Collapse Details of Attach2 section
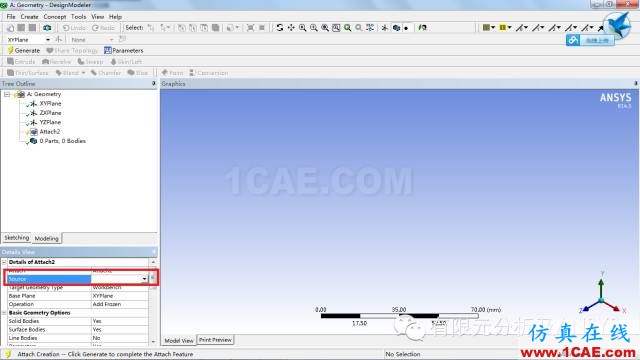 4,262
